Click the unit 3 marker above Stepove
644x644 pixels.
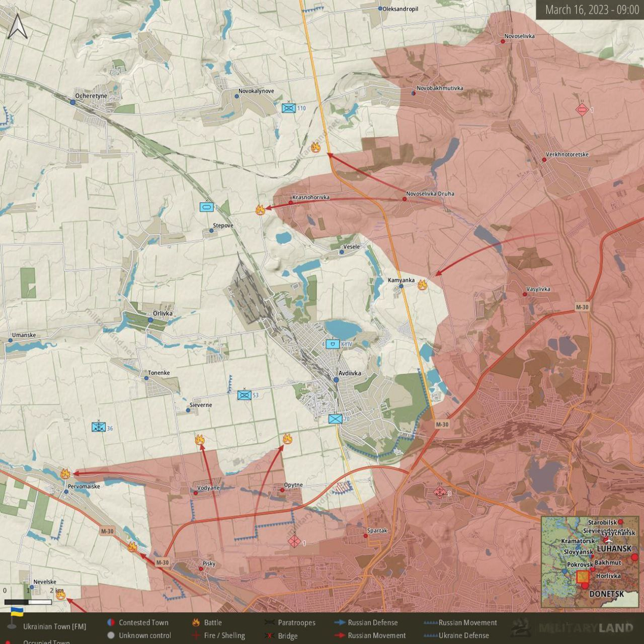point(206,207)
